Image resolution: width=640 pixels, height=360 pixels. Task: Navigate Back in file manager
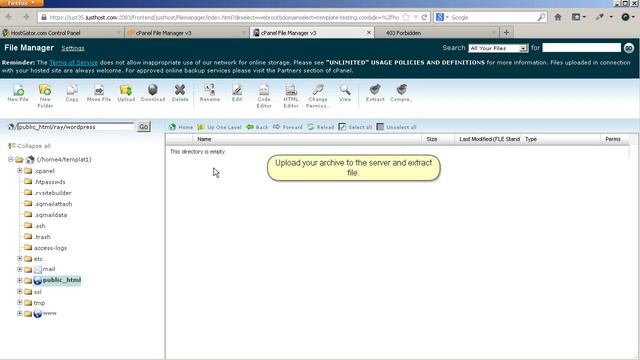pyautogui.click(x=257, y=127)
